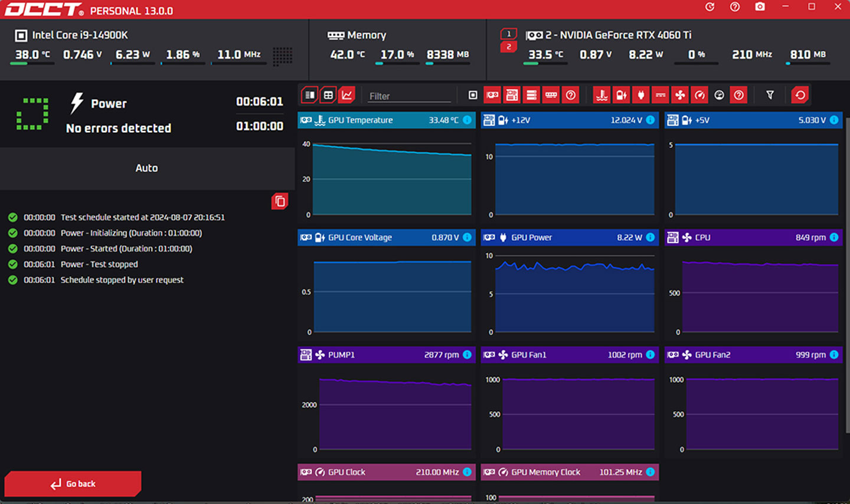The height and width of the screenshot is (504, 850).
Task: Open info for the +5V graph
Action: (x=833, y=120)
